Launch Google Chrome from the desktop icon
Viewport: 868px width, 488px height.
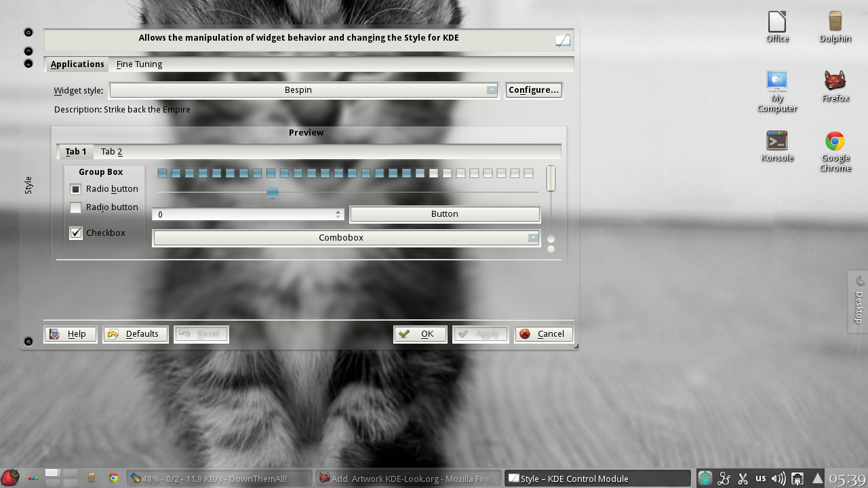[835, 150]
